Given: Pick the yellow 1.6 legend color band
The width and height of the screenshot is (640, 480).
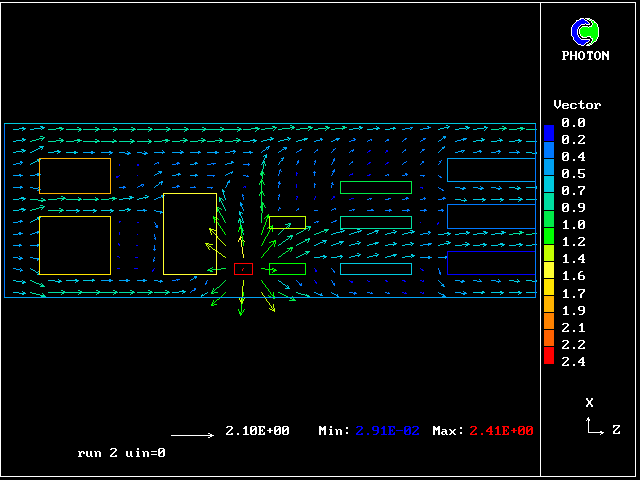Looking at the screenshot, I should (x=549, y=273).
